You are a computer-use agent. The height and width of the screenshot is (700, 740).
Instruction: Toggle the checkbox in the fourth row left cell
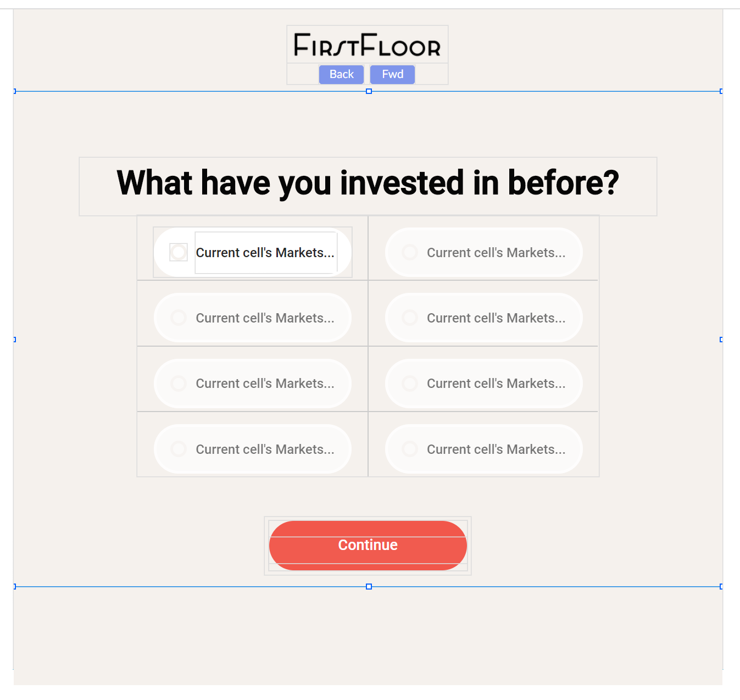[x=179, y=449]
